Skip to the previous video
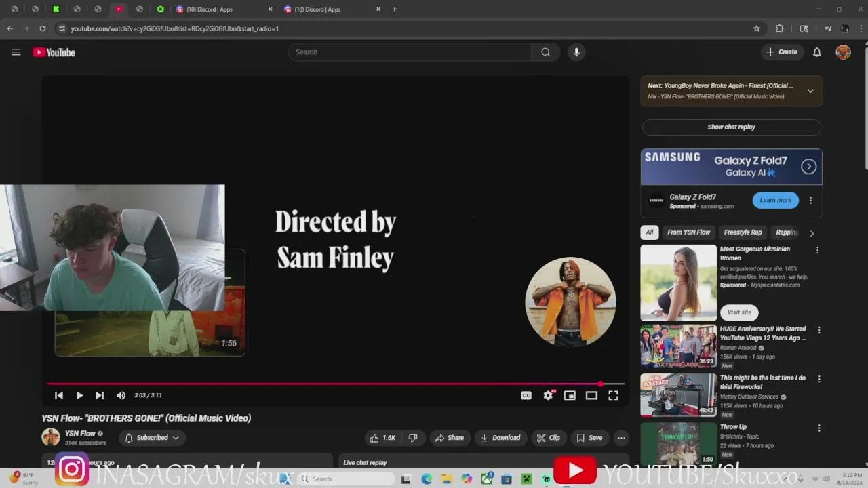This screenshot has width=868, height=488. click(59, 395)
